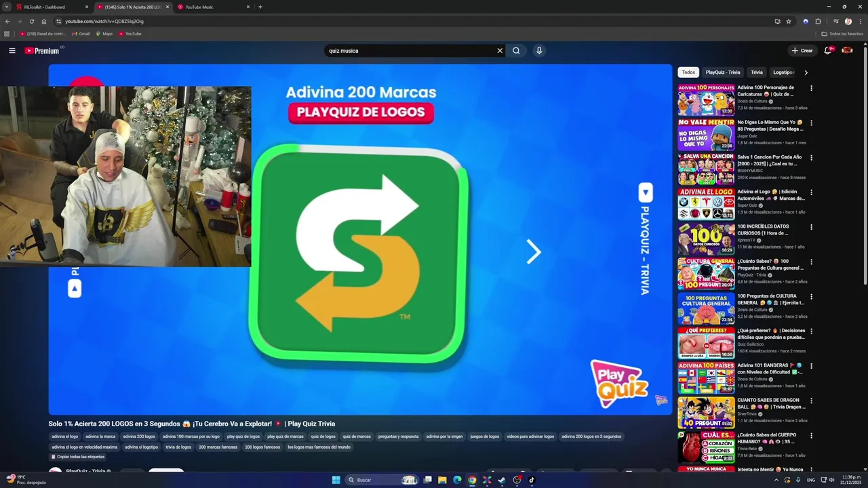Open the Chrome apps grid shortcut
This screenshot has width=868, height=488.
coord(7,34)
